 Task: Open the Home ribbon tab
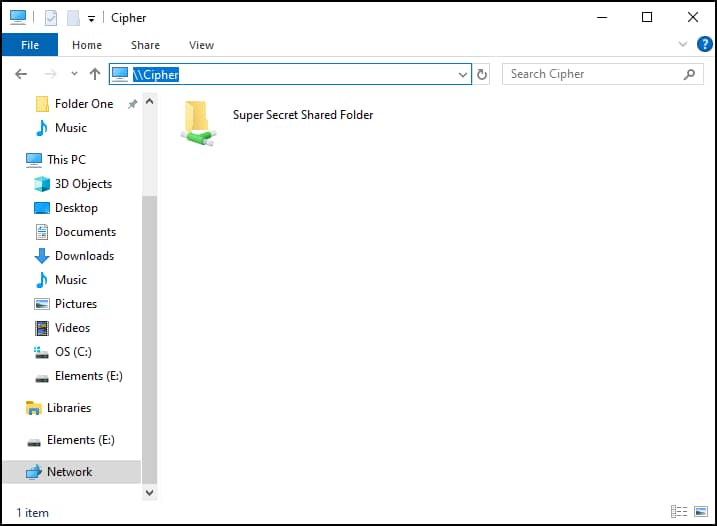pos(87,45)
